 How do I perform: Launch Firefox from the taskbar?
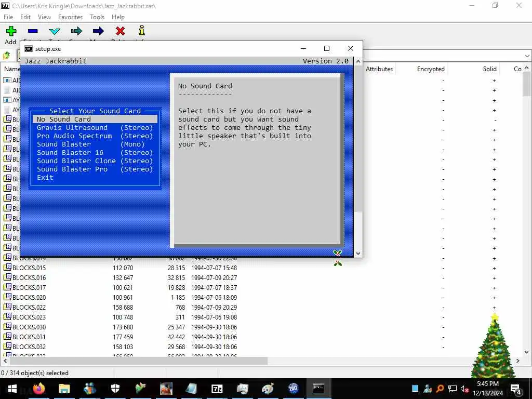click(38, 389)
